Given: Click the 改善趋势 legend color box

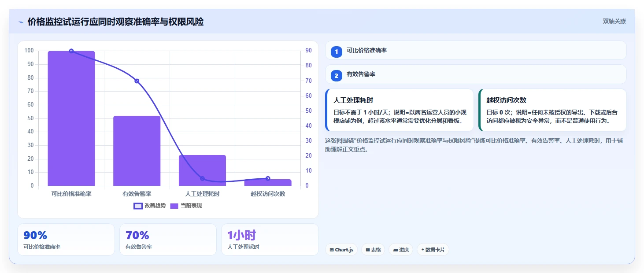Looking at the screenshot, I should [x=138, y=206].
